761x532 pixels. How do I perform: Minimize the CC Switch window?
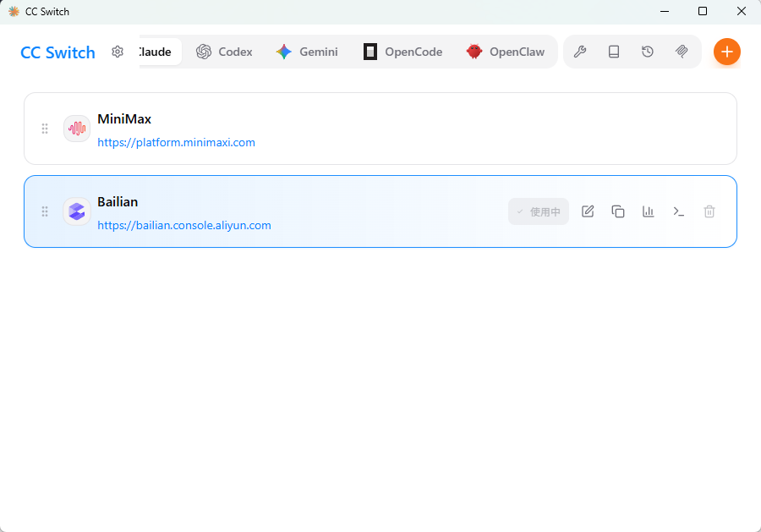click(665, 11)
